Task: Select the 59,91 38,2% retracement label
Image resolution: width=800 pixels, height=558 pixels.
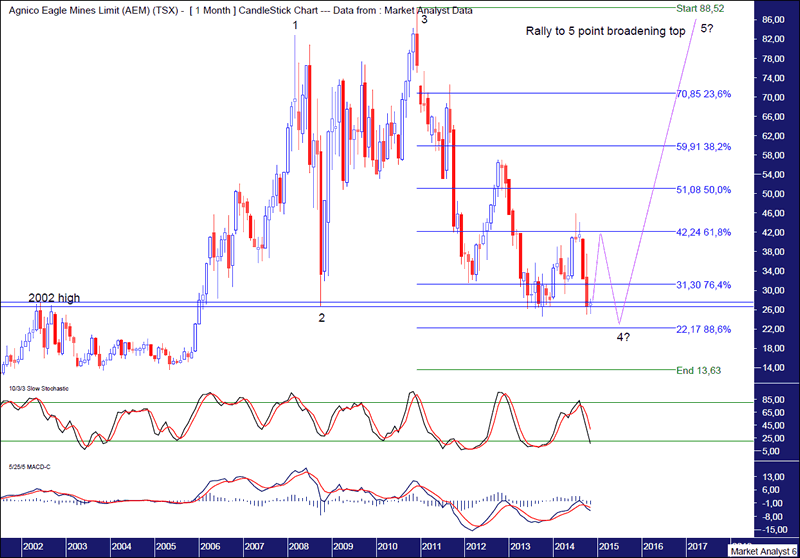Action: 703,146
